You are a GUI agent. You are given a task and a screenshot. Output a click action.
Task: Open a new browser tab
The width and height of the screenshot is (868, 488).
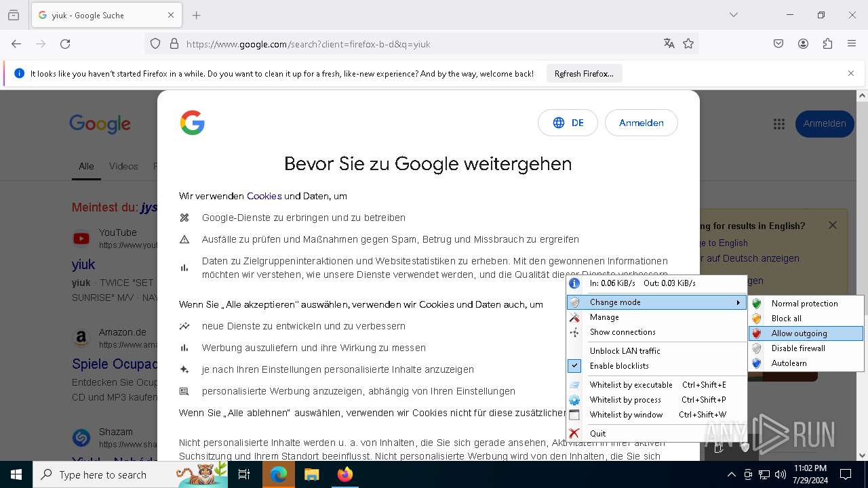click(197, 15)
